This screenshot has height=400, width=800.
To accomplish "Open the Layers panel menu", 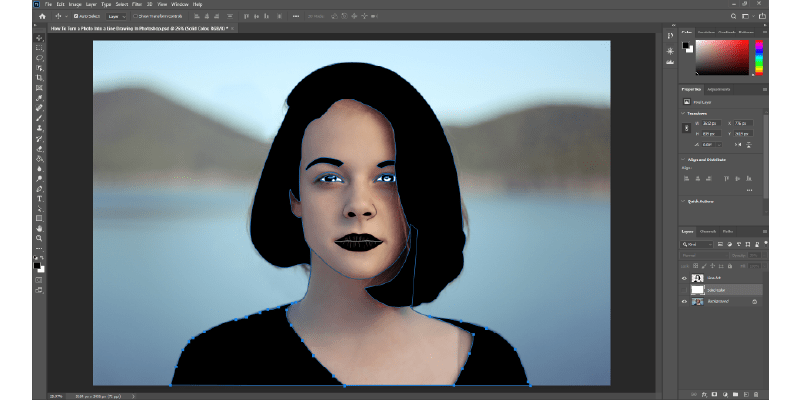I will tap(764, 232).
